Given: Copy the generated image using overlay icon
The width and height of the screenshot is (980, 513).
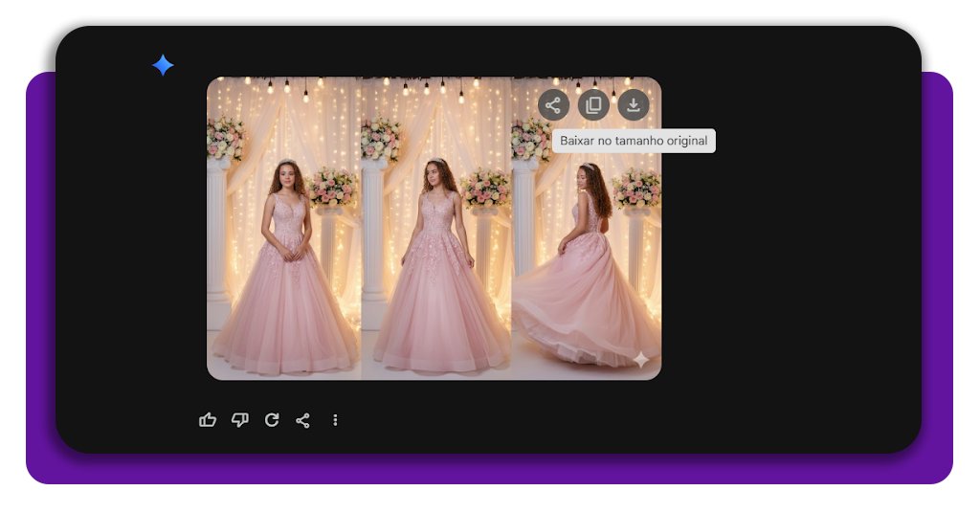Looking at the screenshot, I should 593,104.
